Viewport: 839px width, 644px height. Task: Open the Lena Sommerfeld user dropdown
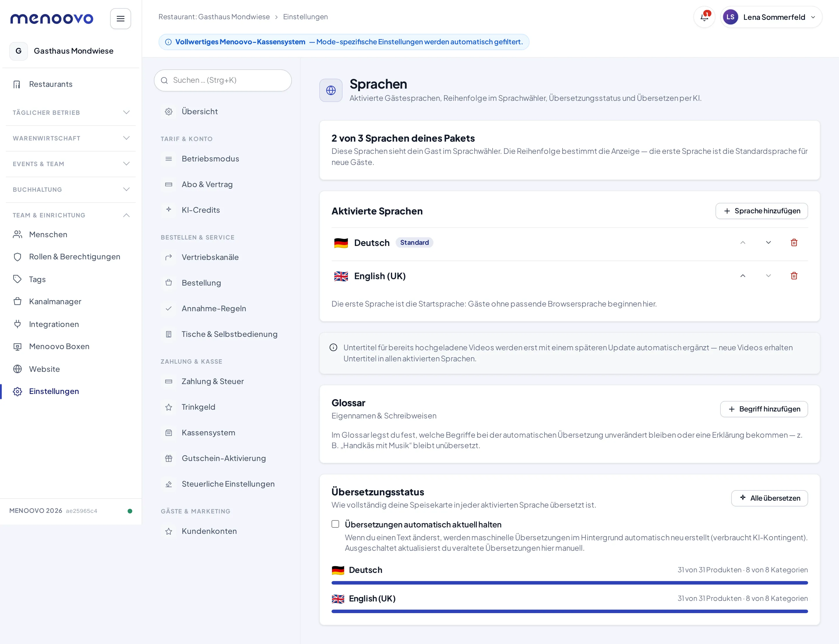pos(771,17)
